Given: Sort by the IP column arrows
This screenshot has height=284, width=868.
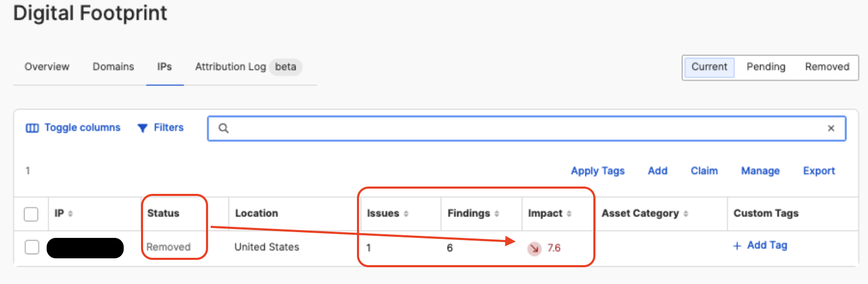Looking at the screenshot, I should 70,214.
